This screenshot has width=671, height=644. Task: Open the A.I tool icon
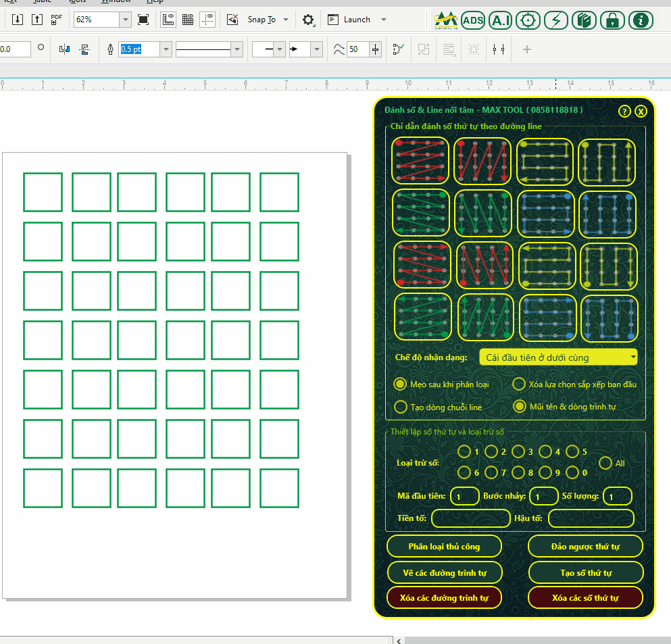(x=501, y=20)
